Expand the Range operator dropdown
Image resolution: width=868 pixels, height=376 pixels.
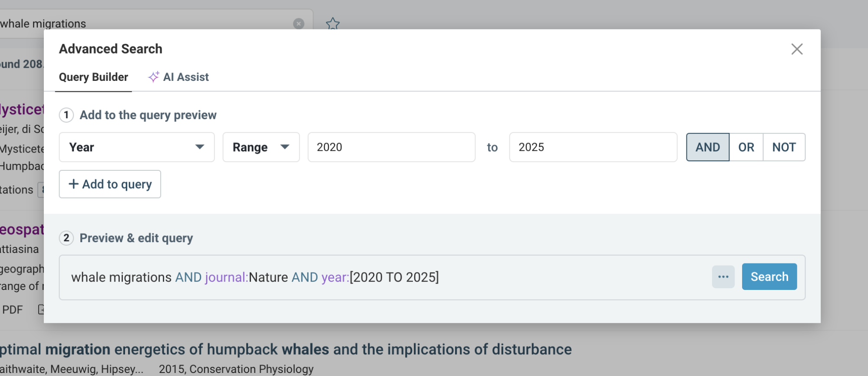coord(261,147)
